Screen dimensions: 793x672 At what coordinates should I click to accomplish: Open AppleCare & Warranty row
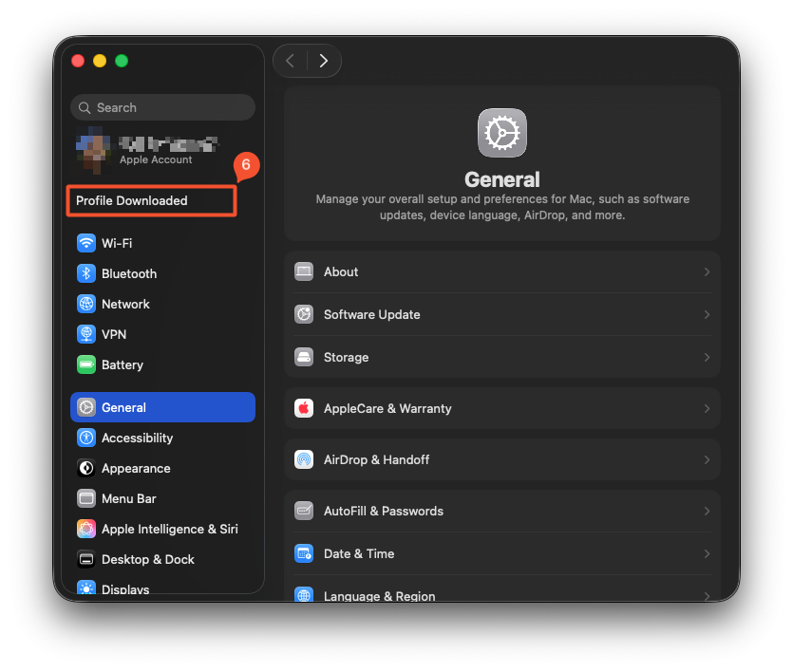point(502,408)
